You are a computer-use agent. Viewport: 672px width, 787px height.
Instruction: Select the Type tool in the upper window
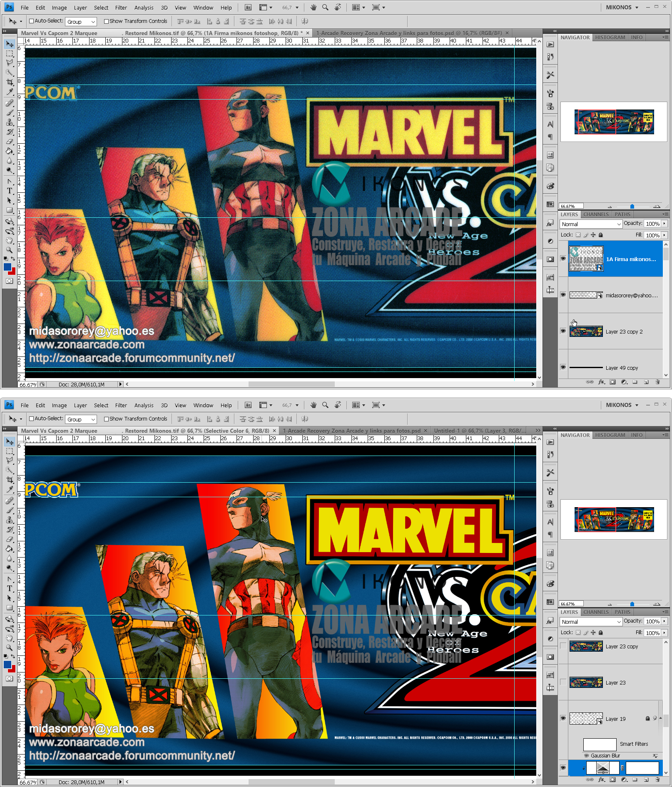(x=9, y=191)
